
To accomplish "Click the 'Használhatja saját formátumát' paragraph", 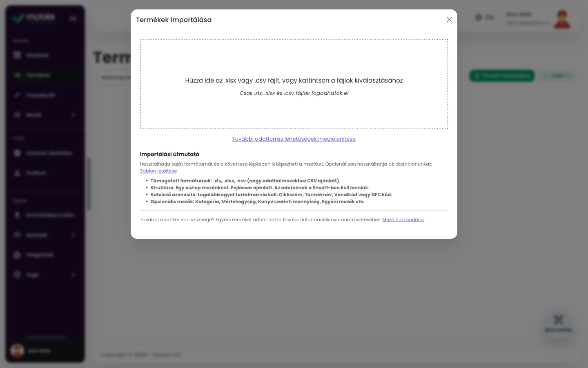I will pos(286,164).
